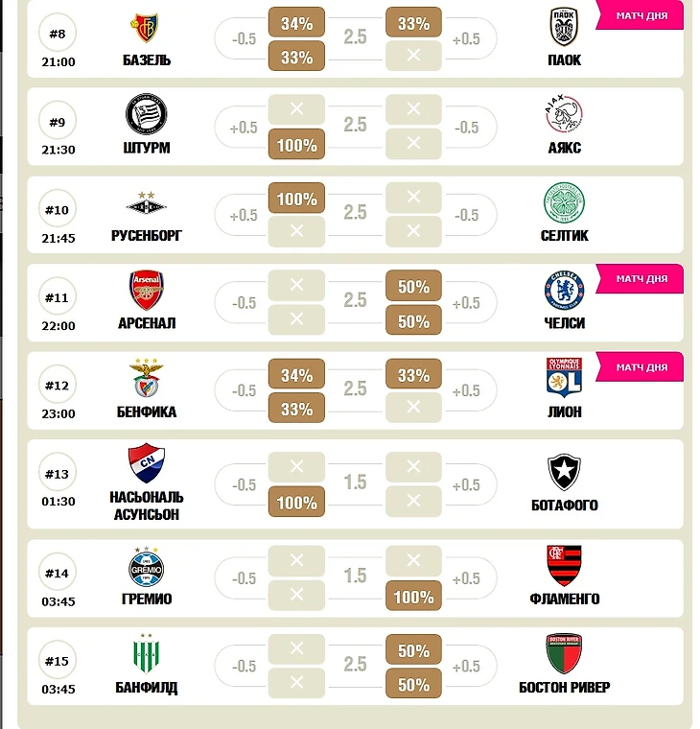Click the Boston River team logo

(x=564, y=654)
